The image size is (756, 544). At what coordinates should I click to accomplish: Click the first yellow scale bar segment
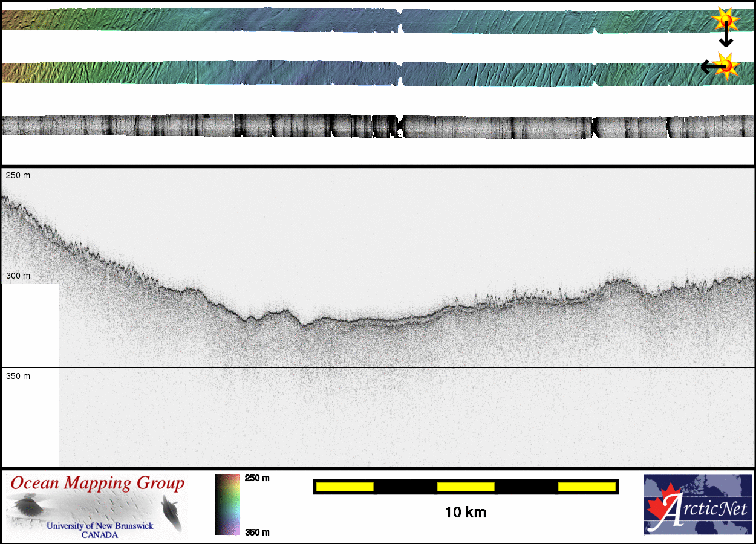click(344, 487)
